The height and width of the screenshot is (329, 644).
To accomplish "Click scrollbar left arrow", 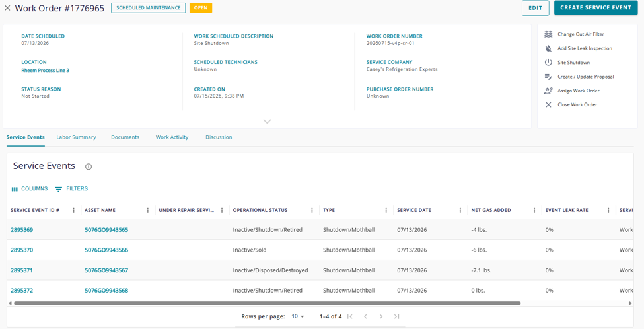I will 11,303.
